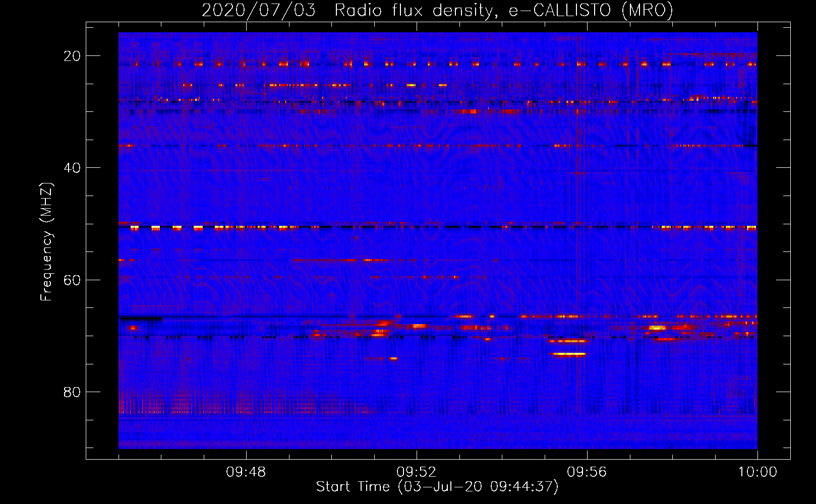Click the 10:00 time axis label

pyautogui.click(x=757, y=472)
